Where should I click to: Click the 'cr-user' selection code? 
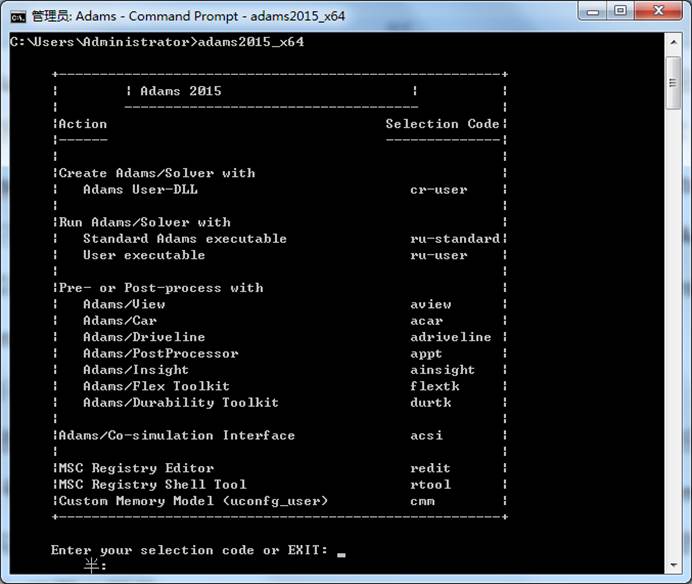tap(439, 190)
